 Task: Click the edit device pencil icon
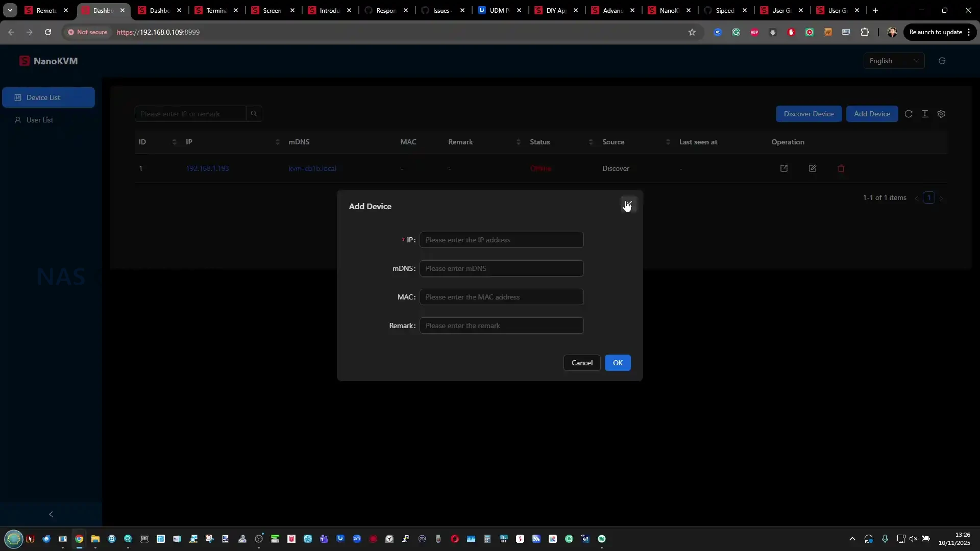(x=813, y=168)
